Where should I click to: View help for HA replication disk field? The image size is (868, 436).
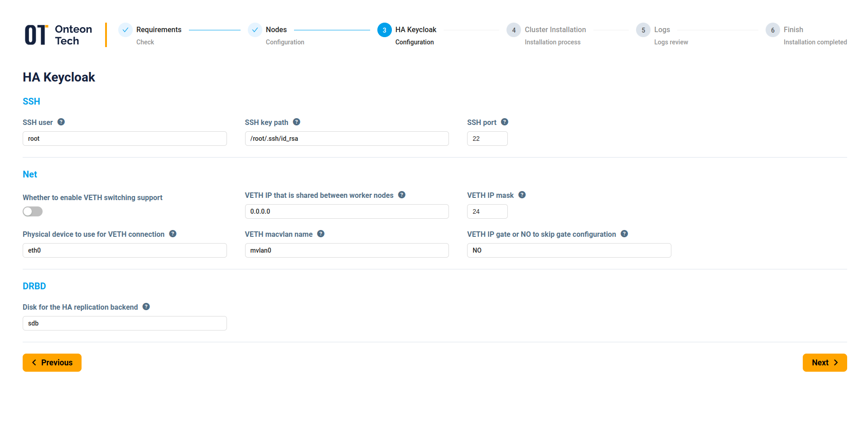[x=146, y=307]
